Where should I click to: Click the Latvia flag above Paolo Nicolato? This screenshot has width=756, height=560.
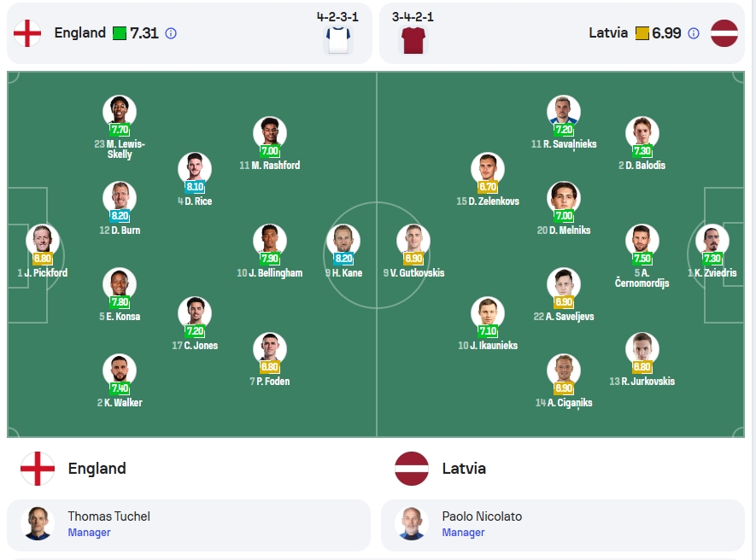(x=412, y=469)
